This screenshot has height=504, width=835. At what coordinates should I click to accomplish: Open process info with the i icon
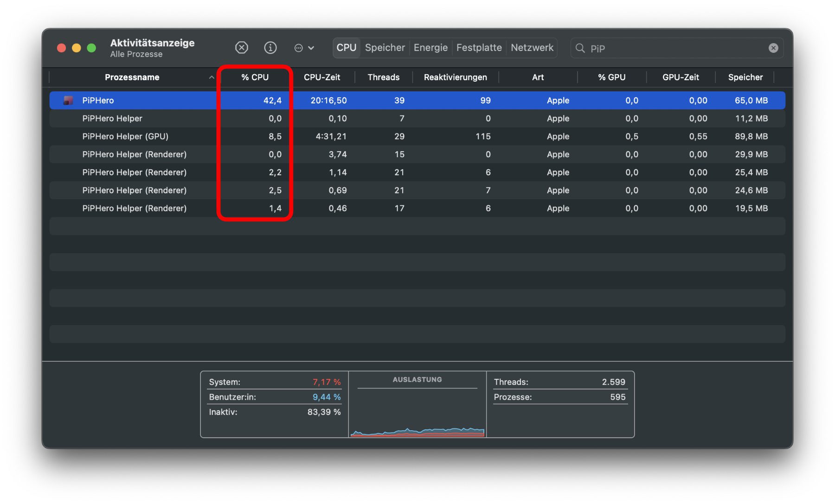pyautogui.click(x=270, y=48)
